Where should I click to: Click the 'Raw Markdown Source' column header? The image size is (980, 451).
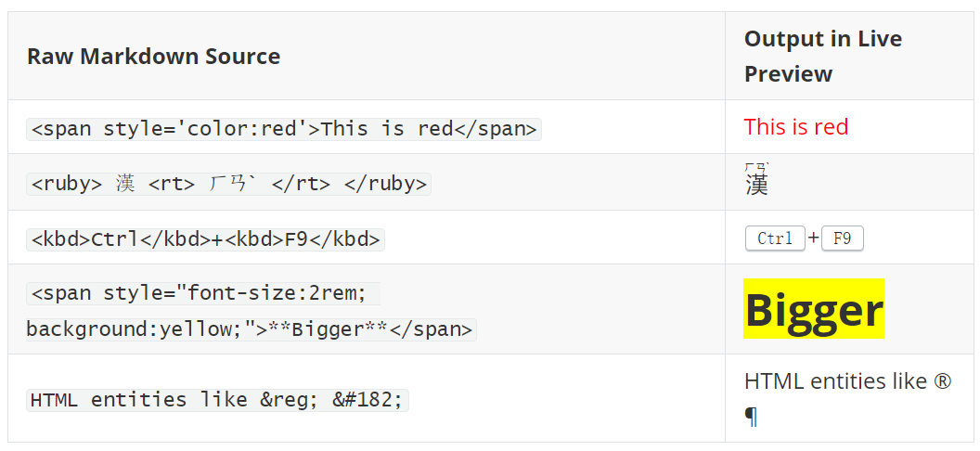point(153,57)
